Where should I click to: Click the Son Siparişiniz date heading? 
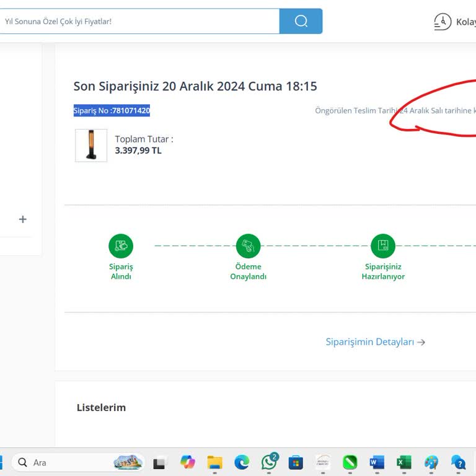pyautogui.click(x=195, y=86)
